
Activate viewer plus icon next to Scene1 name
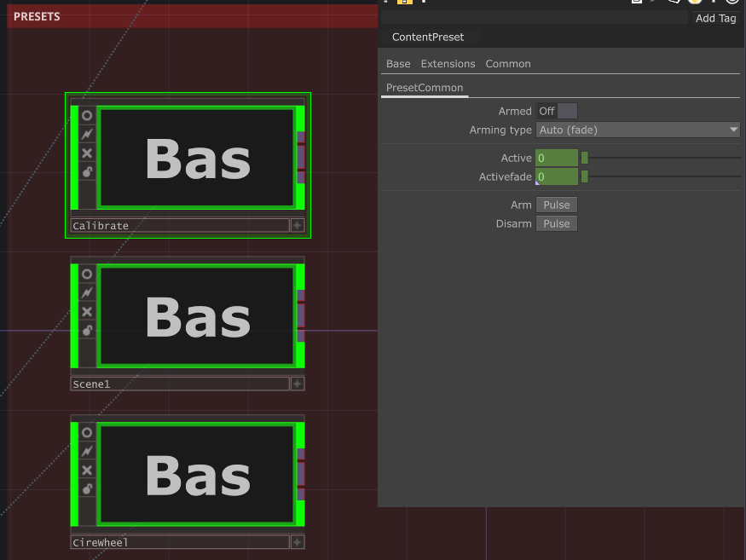tap(298, 384)
